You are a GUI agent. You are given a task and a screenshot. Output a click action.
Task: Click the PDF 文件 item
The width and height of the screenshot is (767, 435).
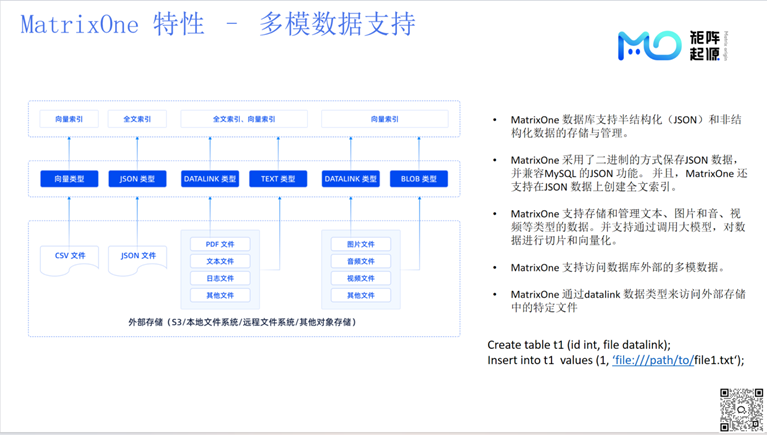220,244
